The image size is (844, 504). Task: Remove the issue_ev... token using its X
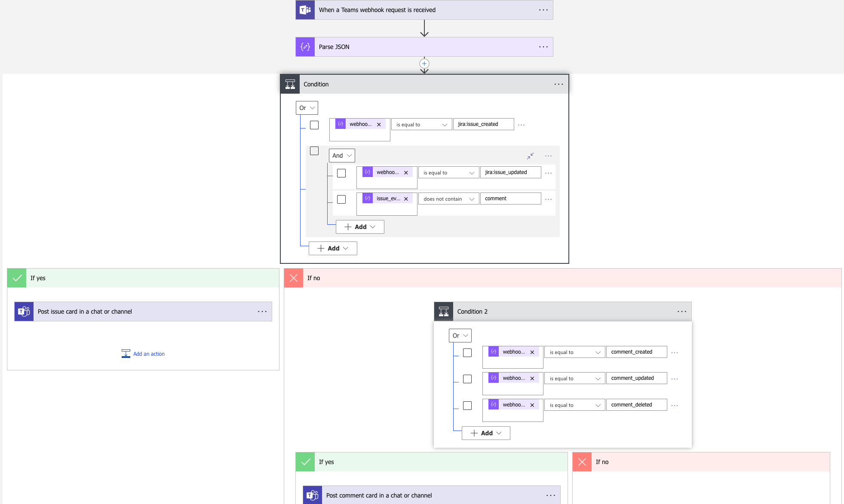tap(406, 199)
